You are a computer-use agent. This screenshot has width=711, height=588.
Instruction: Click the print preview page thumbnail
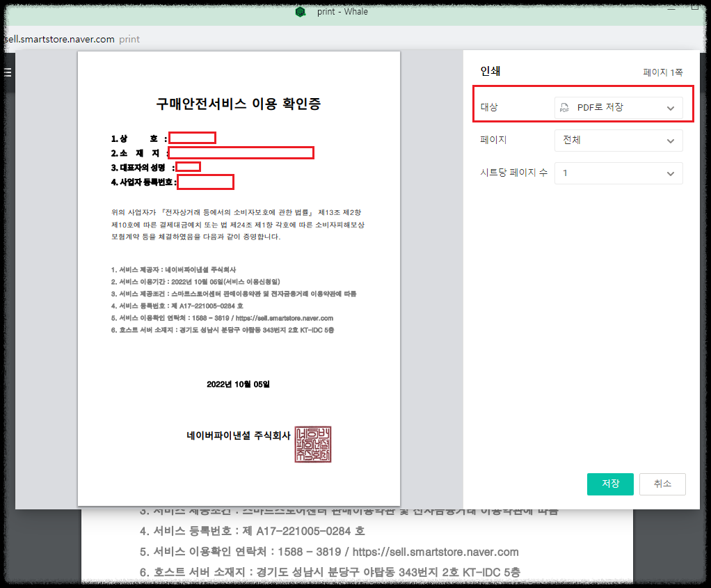click(239, 278)
